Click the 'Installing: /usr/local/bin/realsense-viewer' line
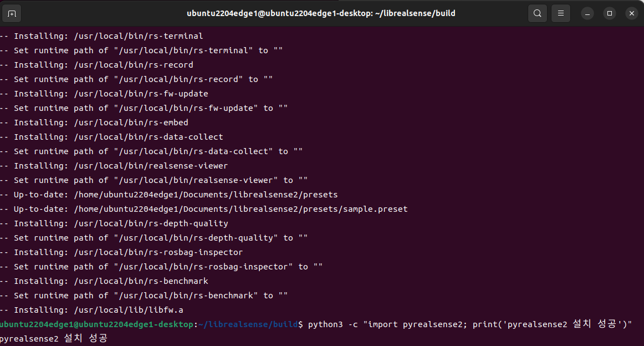Screen dimensions: 644x346 coord(114,166)
